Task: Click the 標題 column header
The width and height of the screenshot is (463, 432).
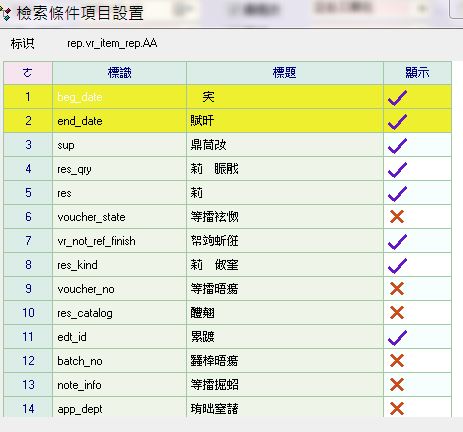Action: point(285,73)
